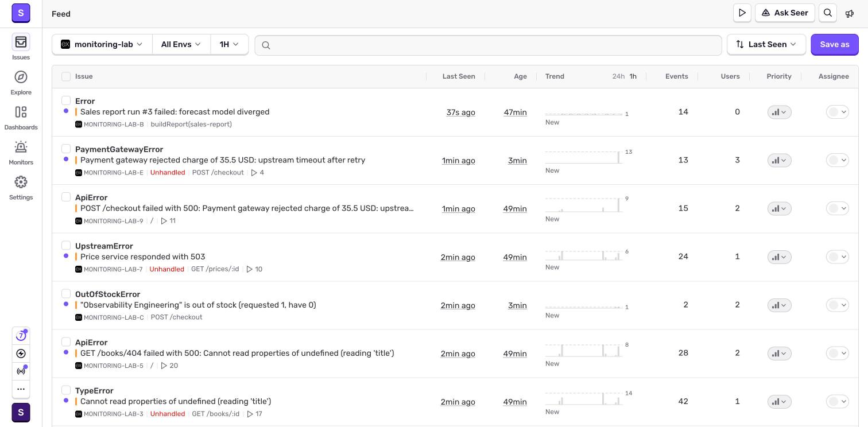Switch trend view to 24h
This screenshot has width=868, height=427.
pyautogui.click(x=618, y=76)
